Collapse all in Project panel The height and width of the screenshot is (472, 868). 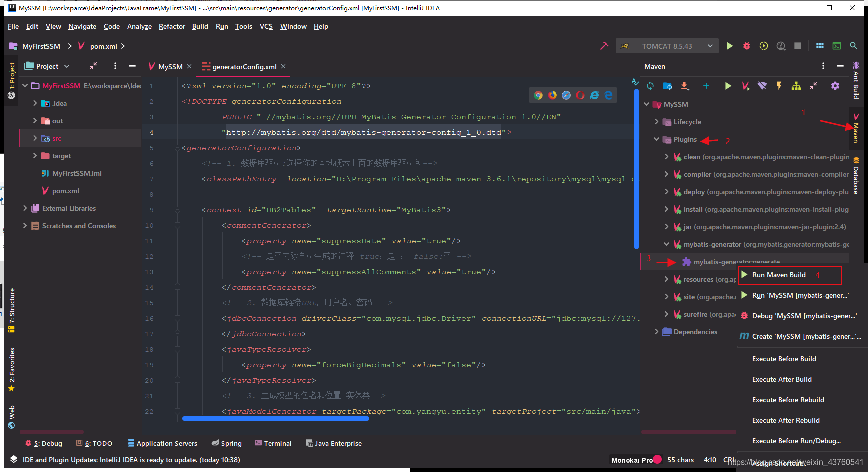coord(93,66)
